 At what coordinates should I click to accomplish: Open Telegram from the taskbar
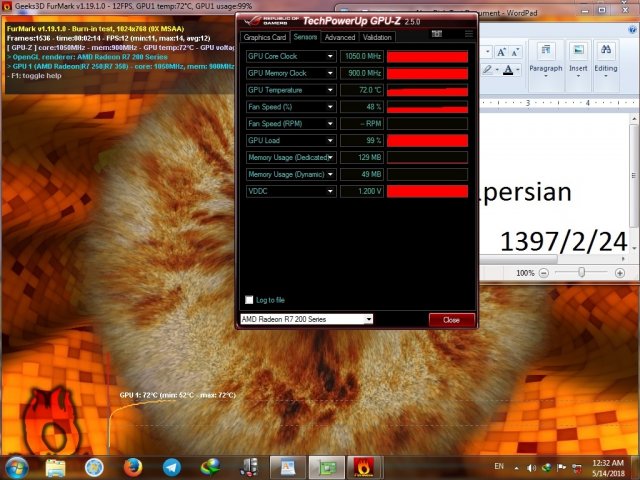(x=172, y=468)
